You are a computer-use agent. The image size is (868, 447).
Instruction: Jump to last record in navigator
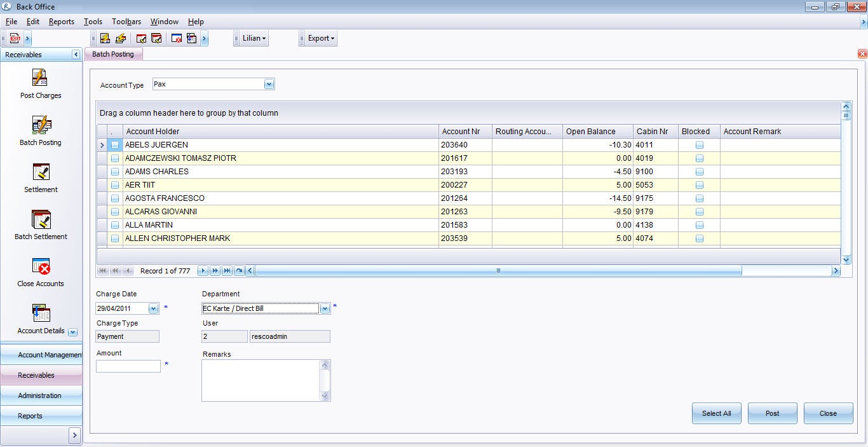(227, 271)
